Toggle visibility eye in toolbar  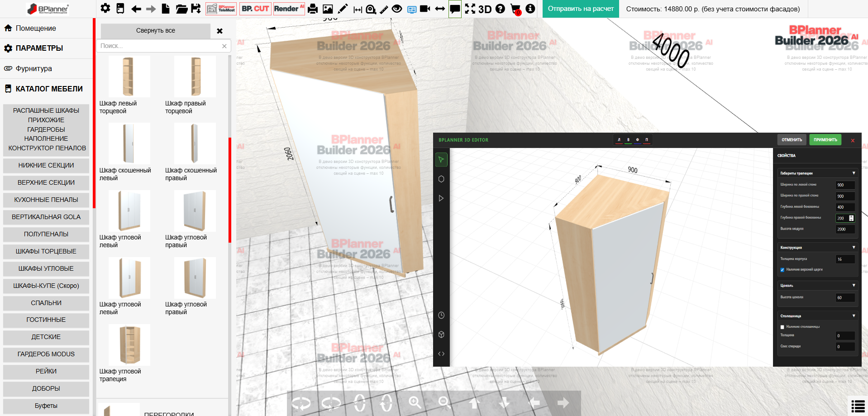[x=397, y=9]
